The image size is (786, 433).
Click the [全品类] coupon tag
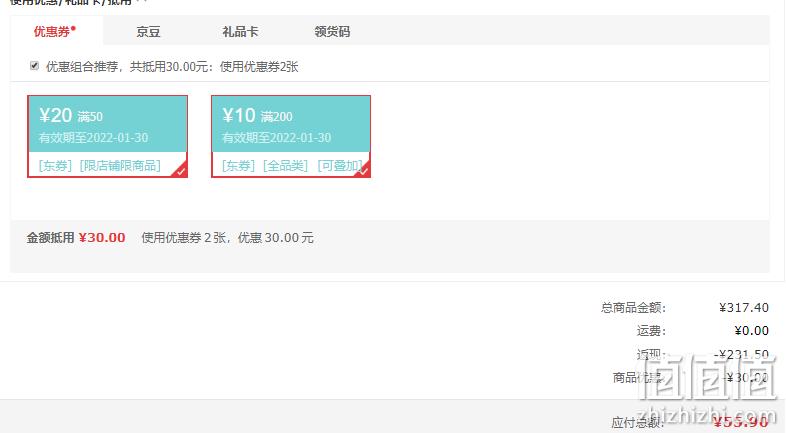coord(286,165)
